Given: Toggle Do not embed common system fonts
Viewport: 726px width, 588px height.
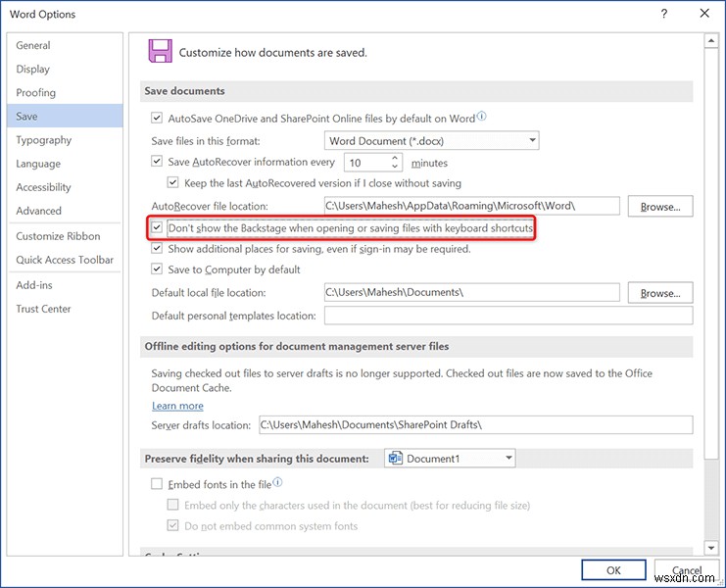Looking at the screenshot, I should (x=172, y=525).
